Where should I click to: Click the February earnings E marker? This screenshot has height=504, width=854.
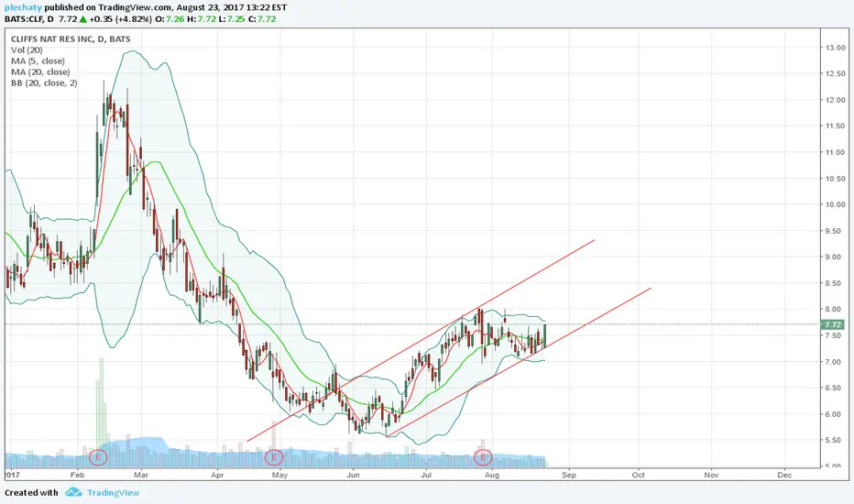[99, 457]
